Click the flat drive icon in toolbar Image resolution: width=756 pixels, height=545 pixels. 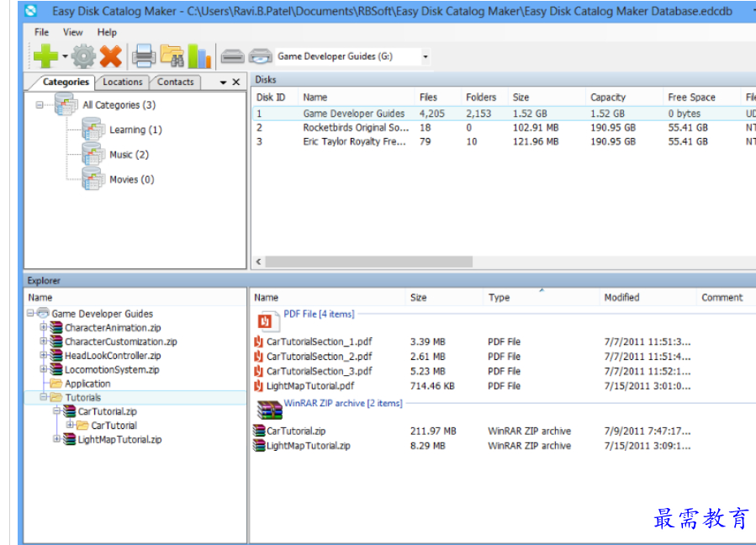tap(232, 57)
